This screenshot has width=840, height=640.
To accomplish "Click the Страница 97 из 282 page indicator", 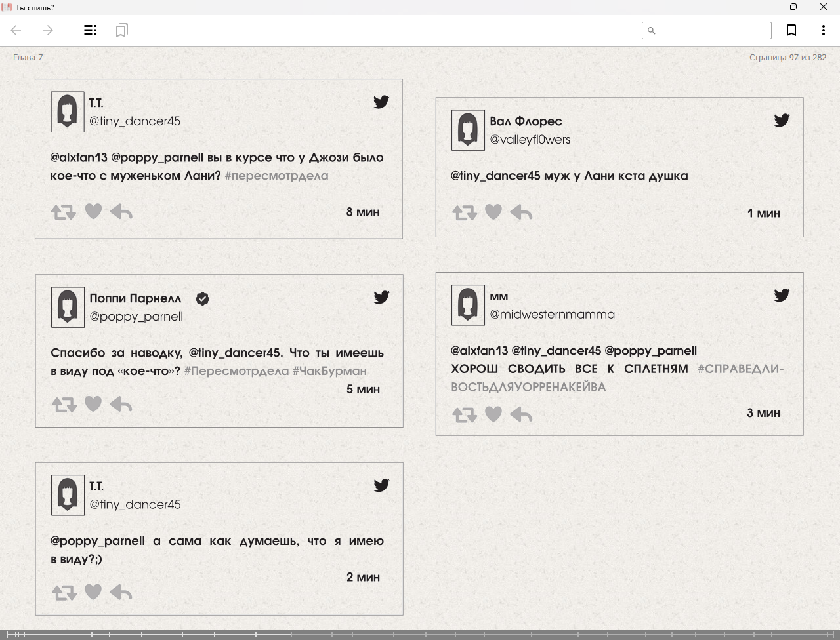I will (x=787, y=57).
